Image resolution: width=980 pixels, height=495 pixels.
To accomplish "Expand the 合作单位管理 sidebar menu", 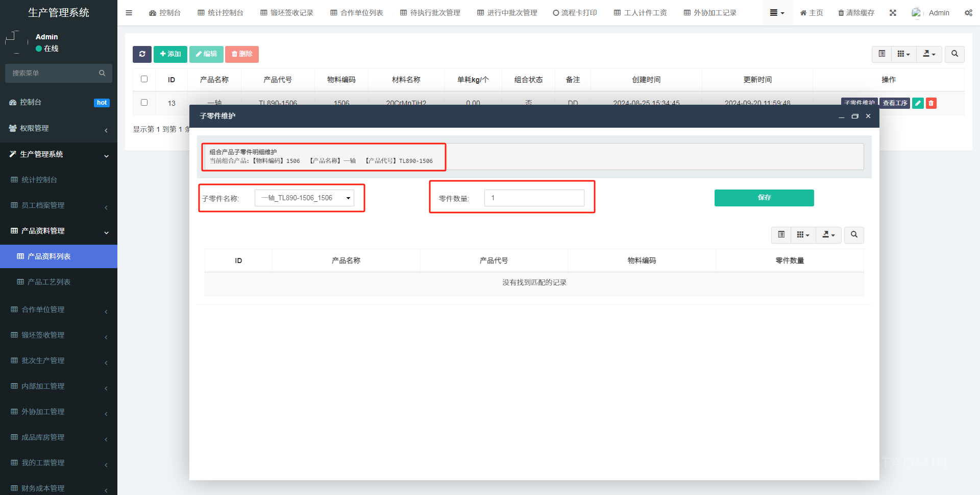I will click(x=59, y=310).
